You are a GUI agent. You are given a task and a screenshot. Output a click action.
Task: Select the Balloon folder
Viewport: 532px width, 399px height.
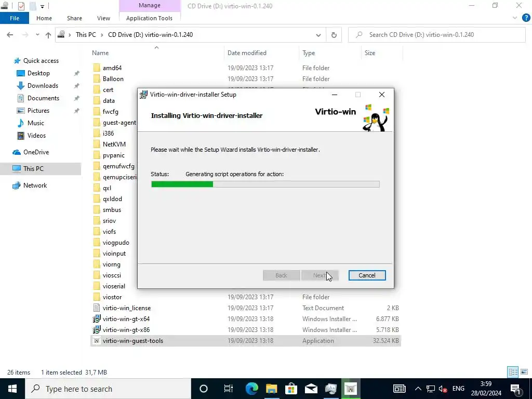tap(113, 79)
